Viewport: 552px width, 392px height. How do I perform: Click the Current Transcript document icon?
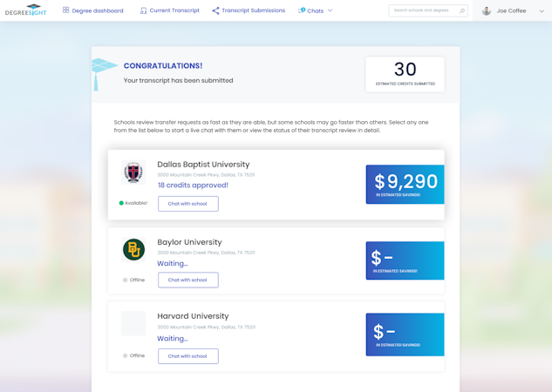click(x=143, y=10)
